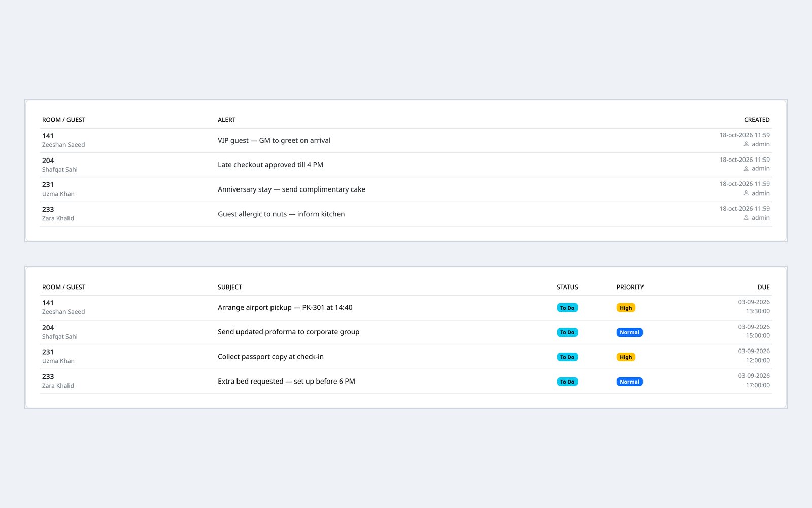Click room number 141 in the alerts table
Screen dimensions: 812x508
tap(48, 136)
